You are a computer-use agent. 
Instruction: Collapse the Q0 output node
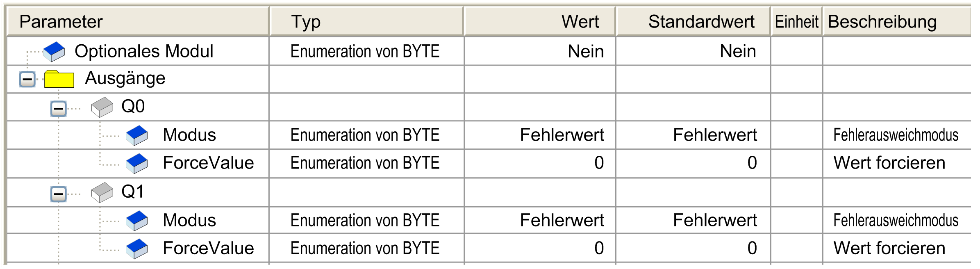click(59, 109)
